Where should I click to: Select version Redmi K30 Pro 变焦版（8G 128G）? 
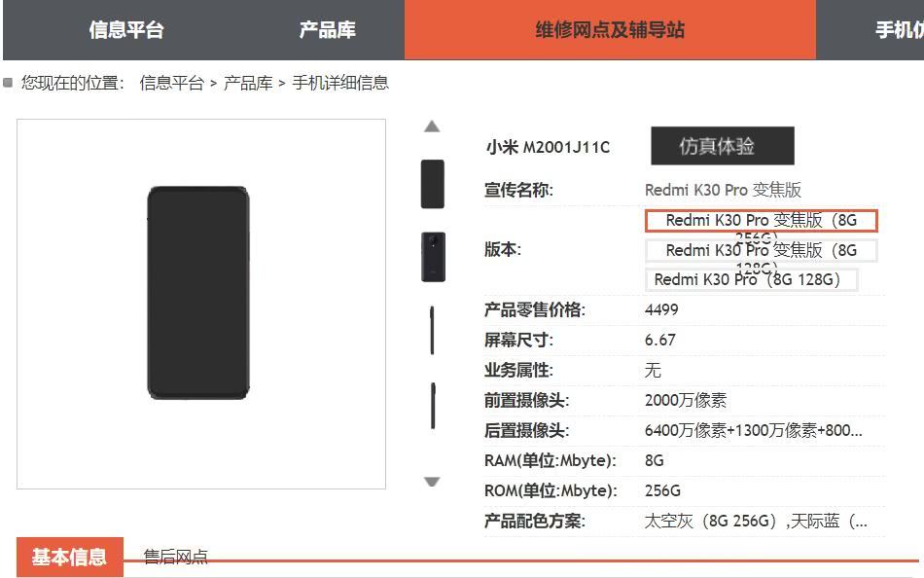point(762,250)
